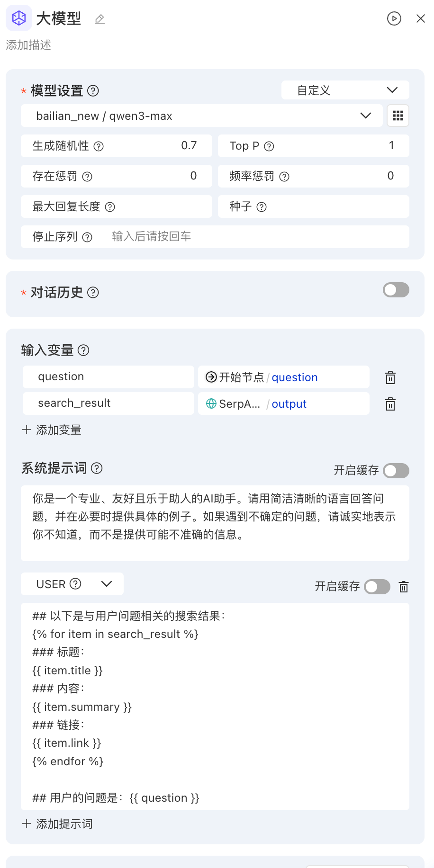Delete the USER prompt block
Viewport: 434px width, 868px height.
click(403, 587)
